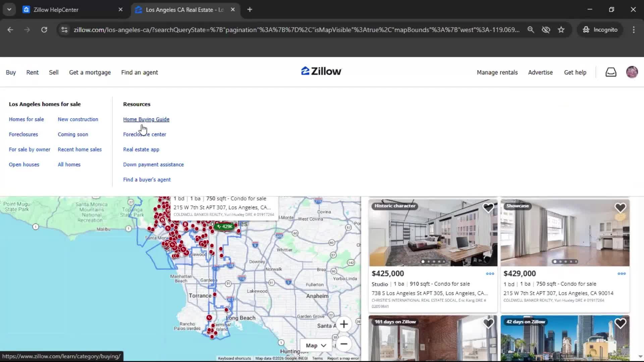
Task: Open the Map style dropdown
Action: coord(315,345)
